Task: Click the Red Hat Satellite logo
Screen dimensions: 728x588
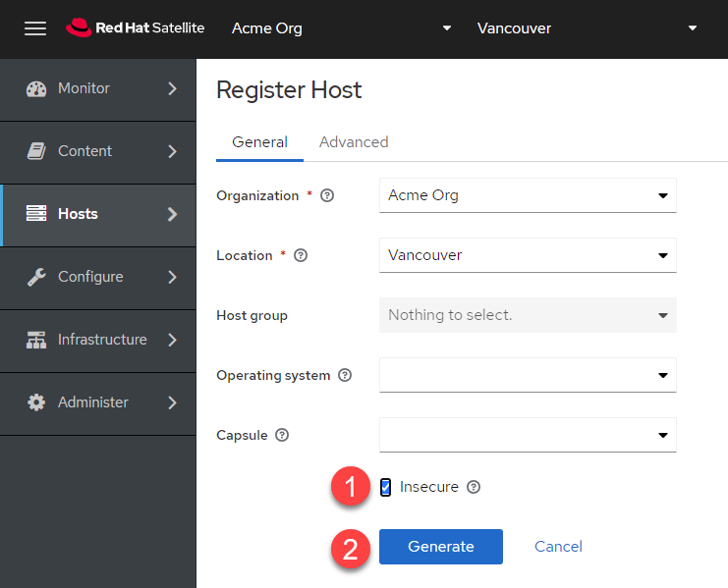Action: 136,28
